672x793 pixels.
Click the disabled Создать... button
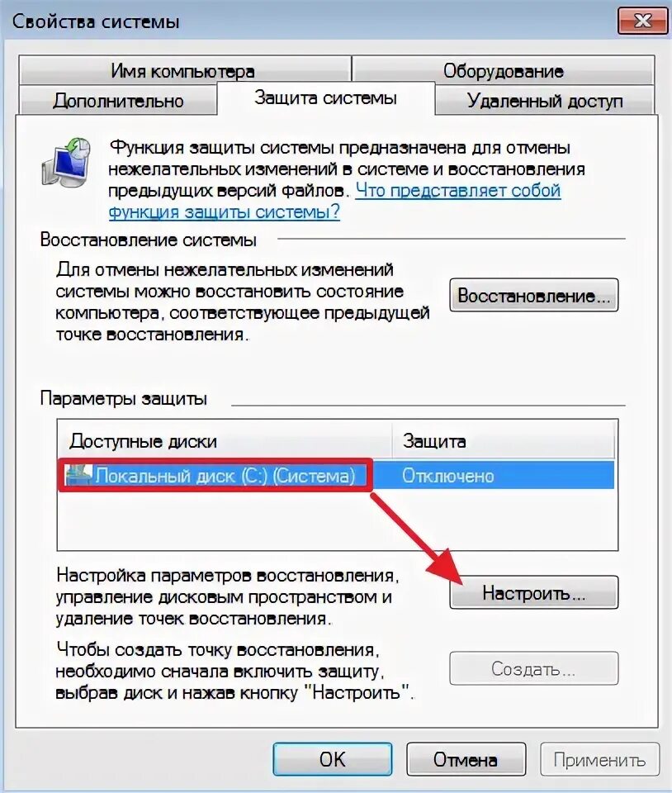point(533,668)
